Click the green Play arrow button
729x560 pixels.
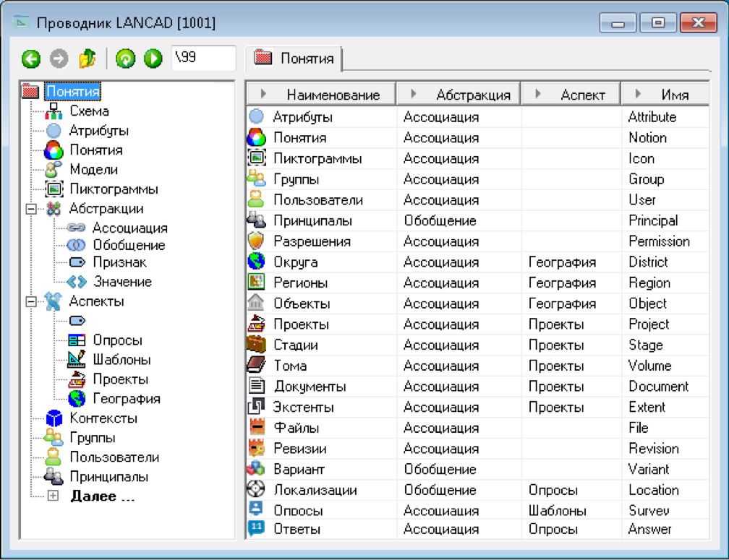click(153, 59)
